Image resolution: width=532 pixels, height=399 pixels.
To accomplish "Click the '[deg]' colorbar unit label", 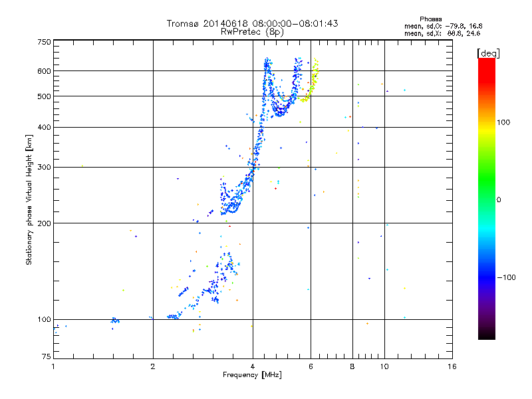I will coord(488,53).
